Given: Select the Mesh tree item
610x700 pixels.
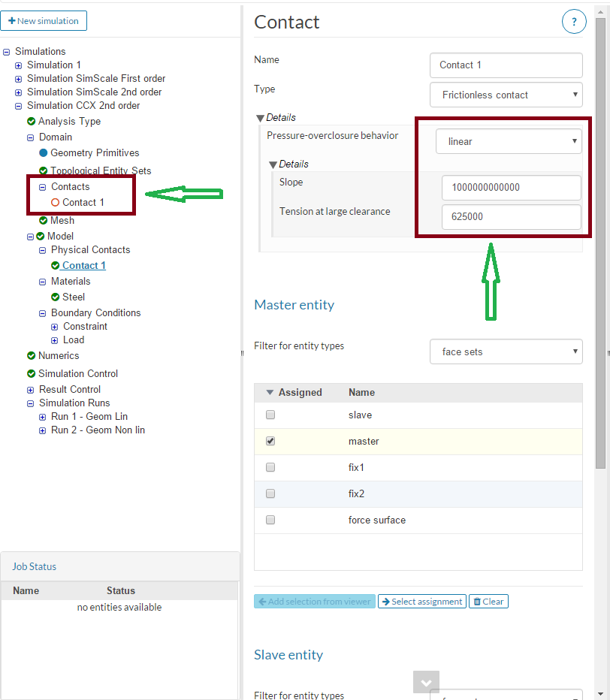Looking at the screenshot, I should click(62, 220).
